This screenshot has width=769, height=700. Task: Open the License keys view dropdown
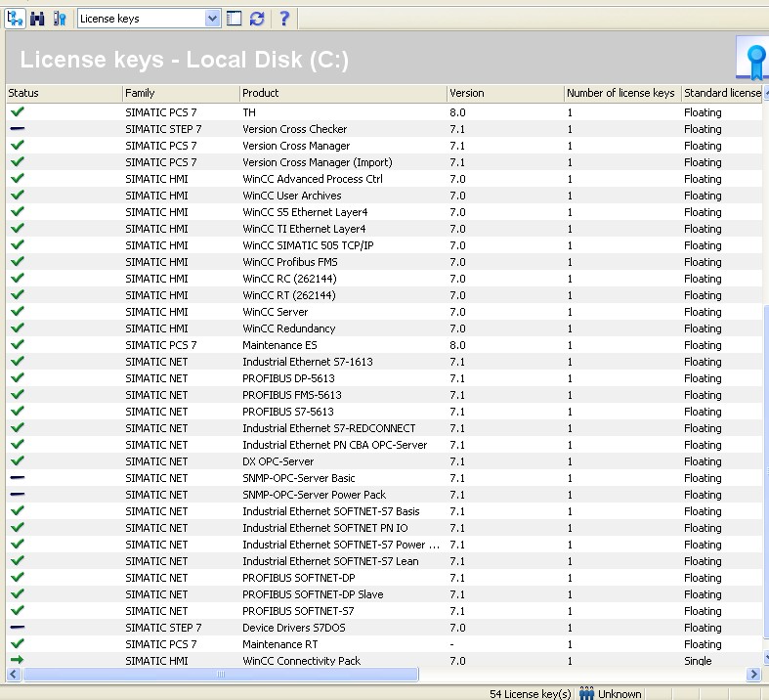click(x=212, y=19)
